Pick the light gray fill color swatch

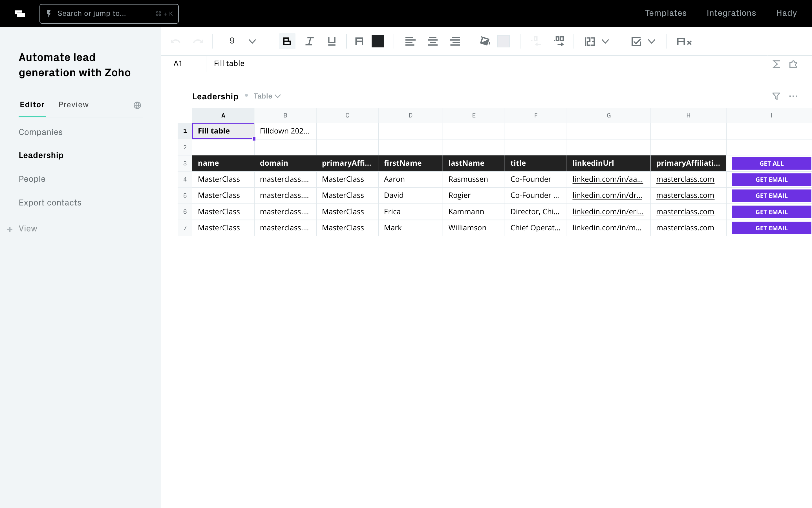[x=504, y=41]
